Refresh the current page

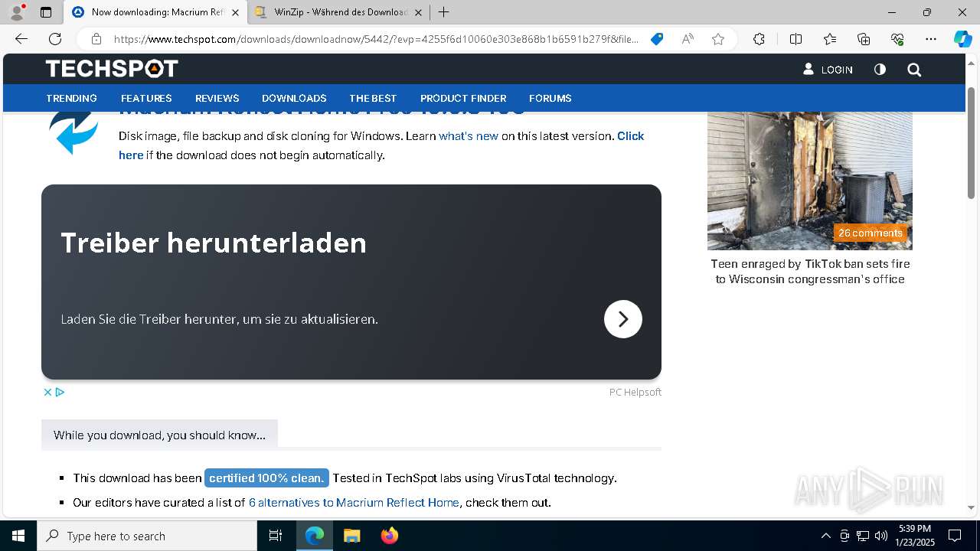[55, 39]
